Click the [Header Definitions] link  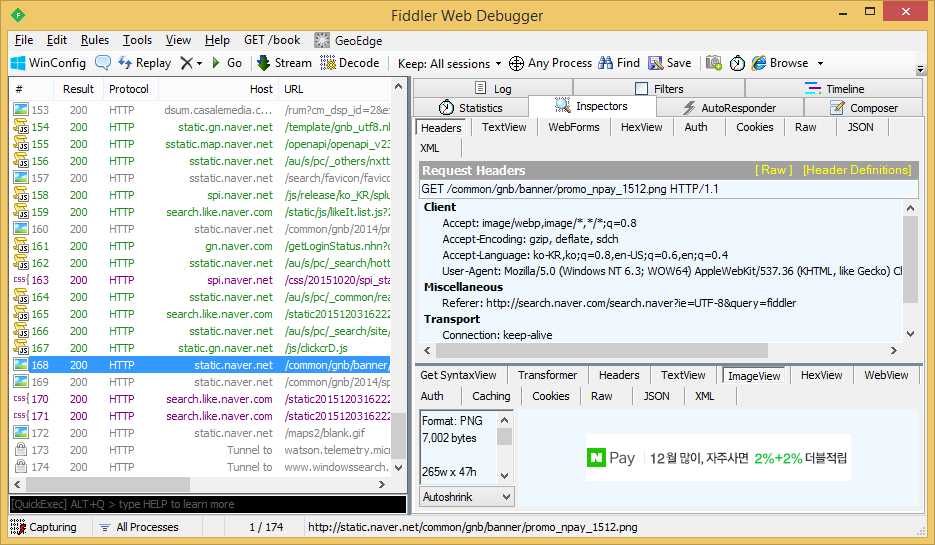(x=857, y=170)
